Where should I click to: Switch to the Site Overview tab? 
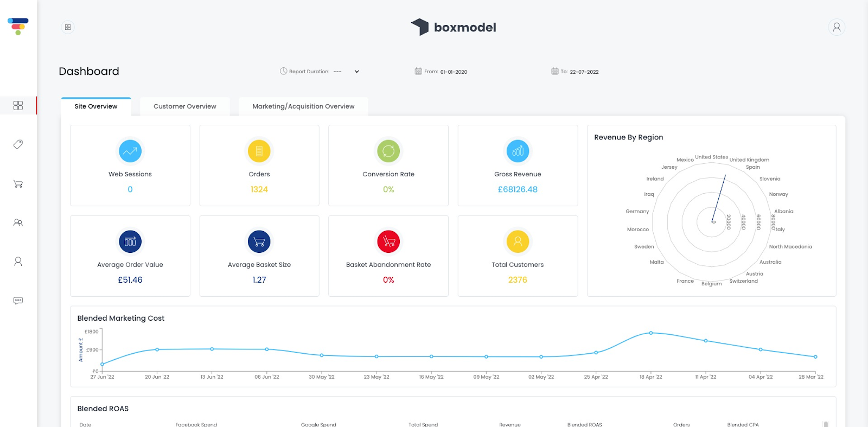click(96, 106)
